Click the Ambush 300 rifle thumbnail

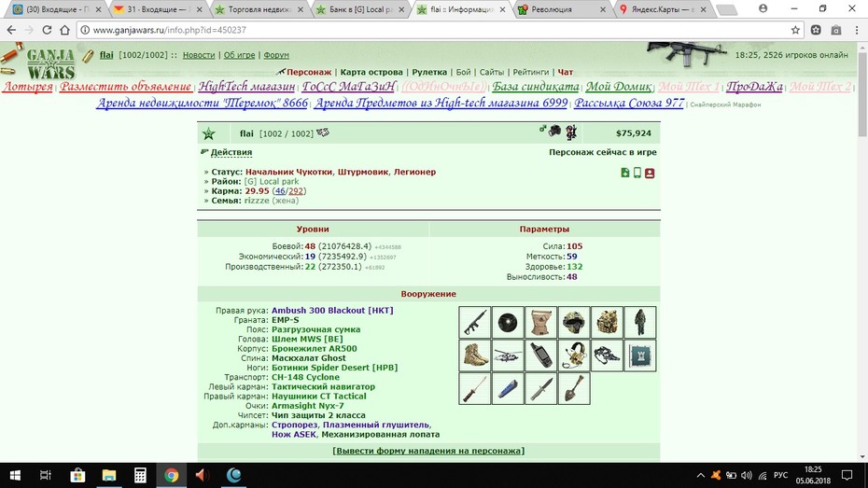pyautogui.click(x=474, y=322)
